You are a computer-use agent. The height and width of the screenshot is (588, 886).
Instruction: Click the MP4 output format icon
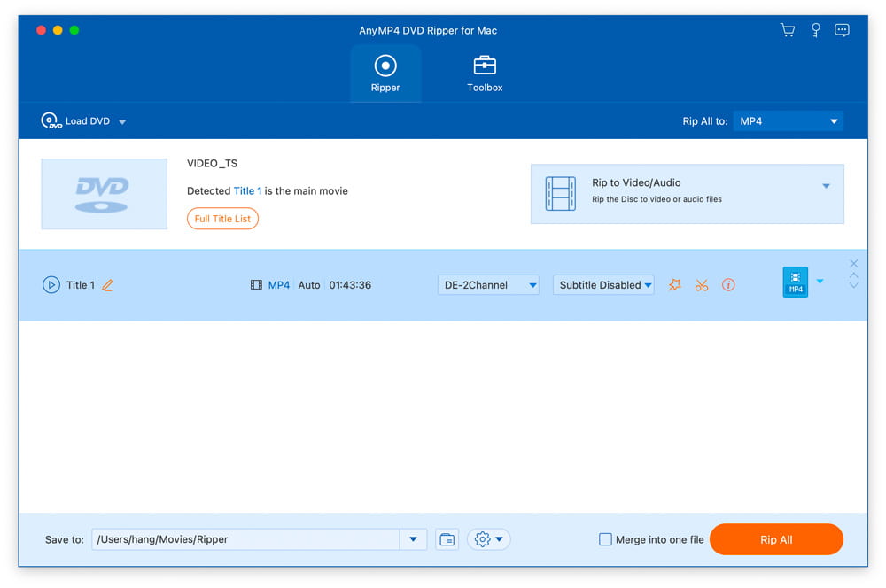[795, 282]
